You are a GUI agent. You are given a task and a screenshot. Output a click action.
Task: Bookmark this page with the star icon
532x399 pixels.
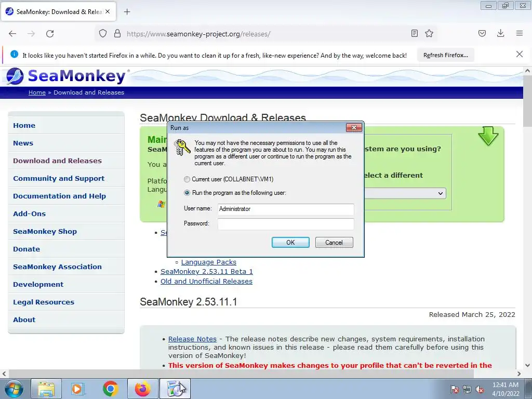pyautogui.click(x=429, y=33)
